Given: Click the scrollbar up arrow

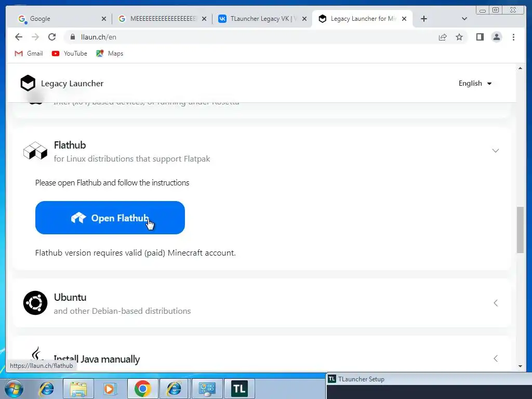Looking at the screenshot, I should point(520,69).
